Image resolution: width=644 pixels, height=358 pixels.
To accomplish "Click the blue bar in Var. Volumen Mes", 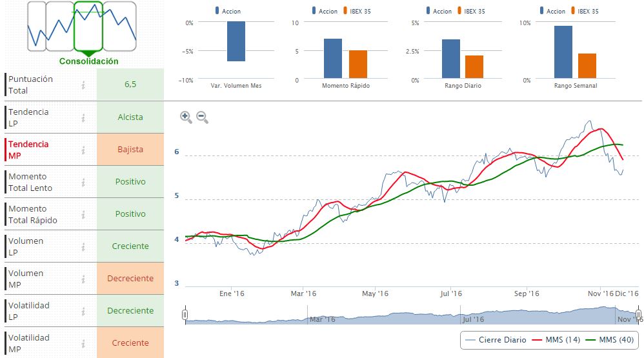I will coord(236,41).
